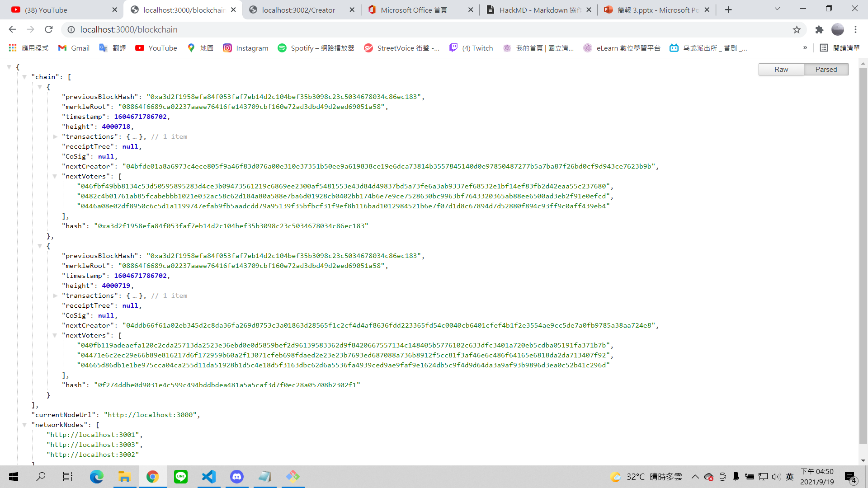Open LINE app in the taskbar
This screenshot has height=488, width=868.
(x=181, y=476)
